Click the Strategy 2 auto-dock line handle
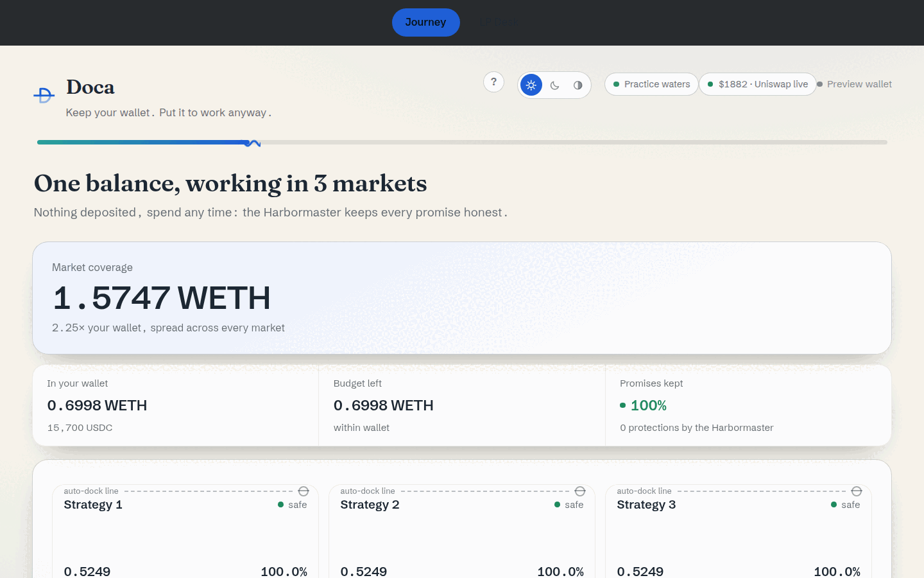The image size is (924, 578). (580, 491)
